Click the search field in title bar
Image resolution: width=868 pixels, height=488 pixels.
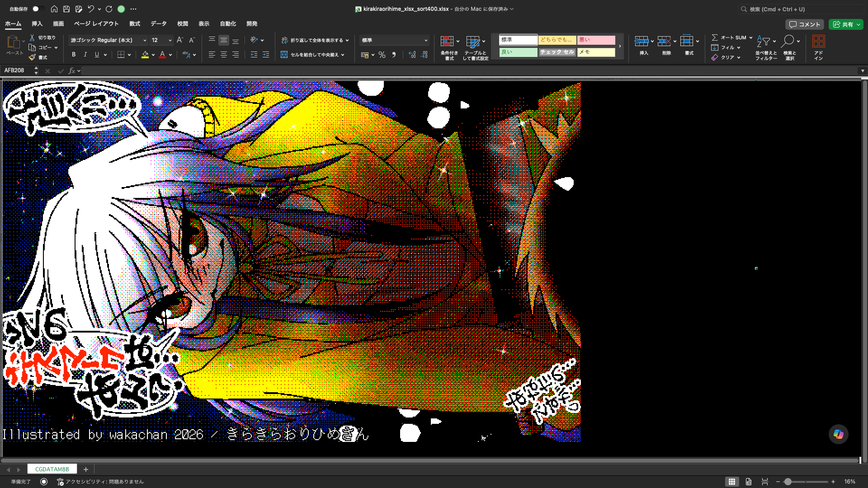tap(800, 9)
